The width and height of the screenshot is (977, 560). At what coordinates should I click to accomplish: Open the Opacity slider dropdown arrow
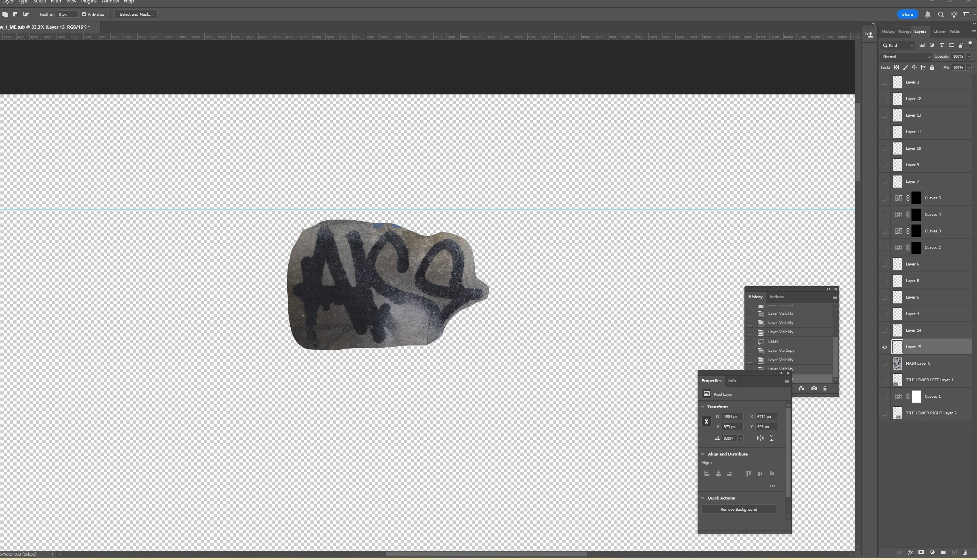point(969,56)
